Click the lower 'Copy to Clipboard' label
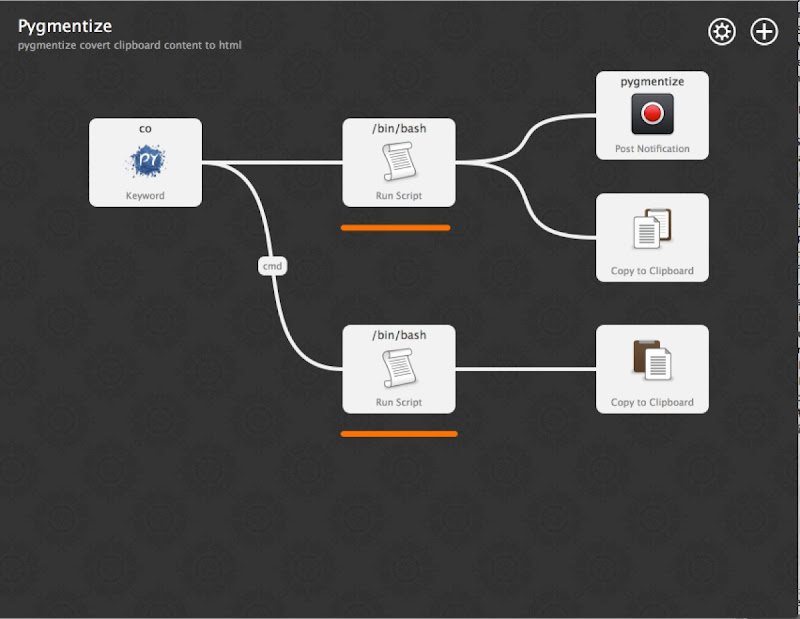 (652, 402)
